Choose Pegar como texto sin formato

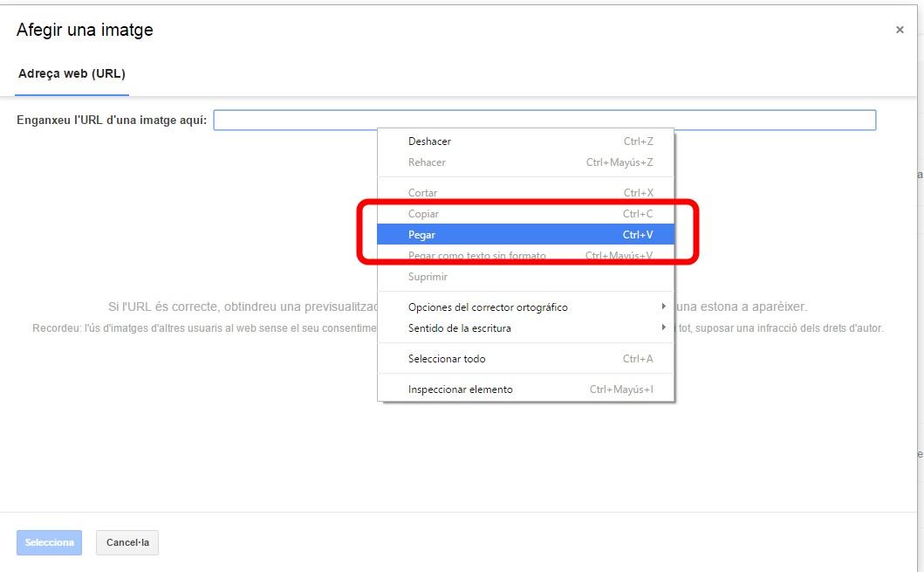[476, 256]
